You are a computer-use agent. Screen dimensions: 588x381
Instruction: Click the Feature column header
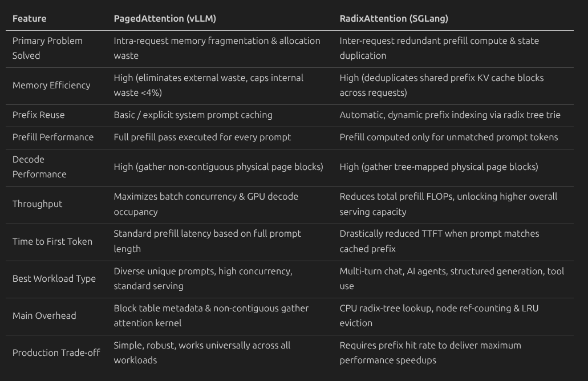click(29, 18)
